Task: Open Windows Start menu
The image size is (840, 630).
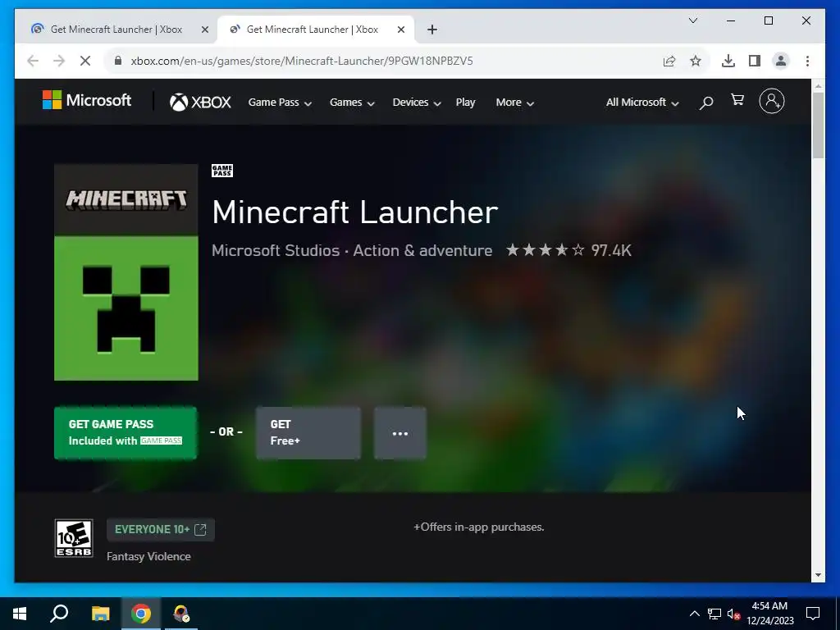Action: pyautogui.click(x=20, y=614)
